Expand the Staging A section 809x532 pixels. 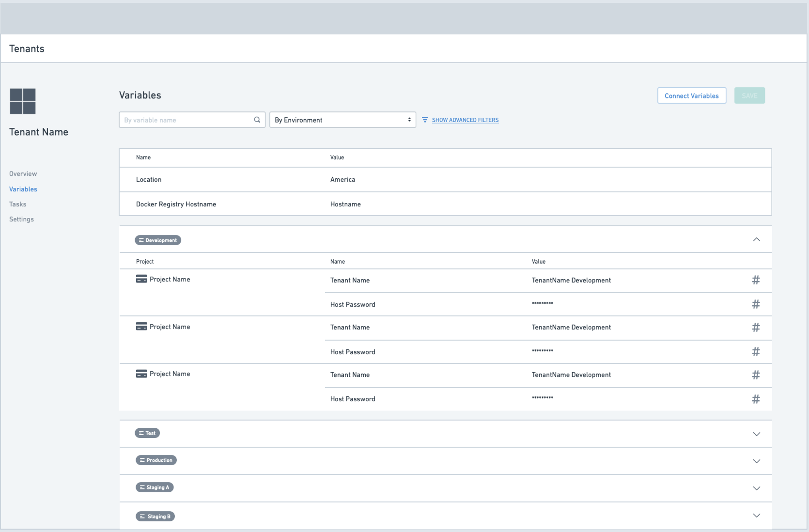tap(756, 488)
